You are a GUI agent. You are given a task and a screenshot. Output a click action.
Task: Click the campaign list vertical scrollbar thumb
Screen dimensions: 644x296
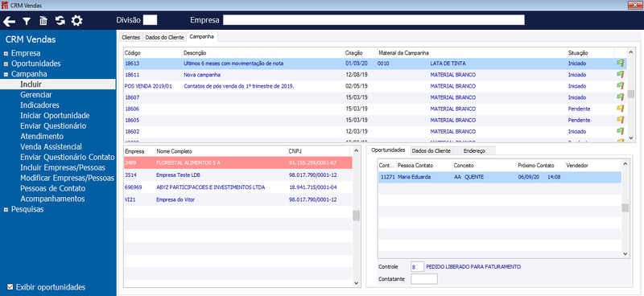(x=631, y=93)
